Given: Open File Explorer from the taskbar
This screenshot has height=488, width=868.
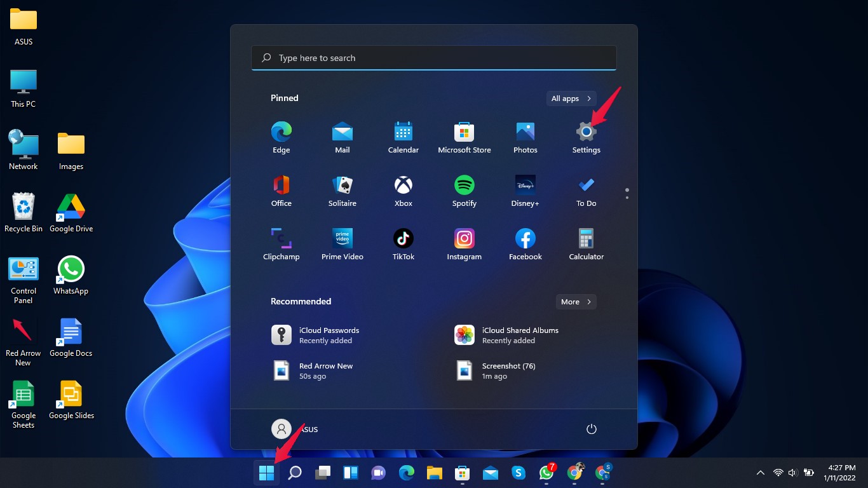Looking at the screenshot, I should click(x=434, y=473).
